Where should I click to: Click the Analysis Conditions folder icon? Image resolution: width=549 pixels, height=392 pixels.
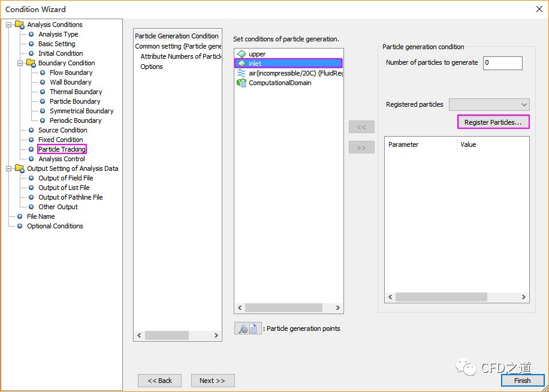click(x=20, y=25)
